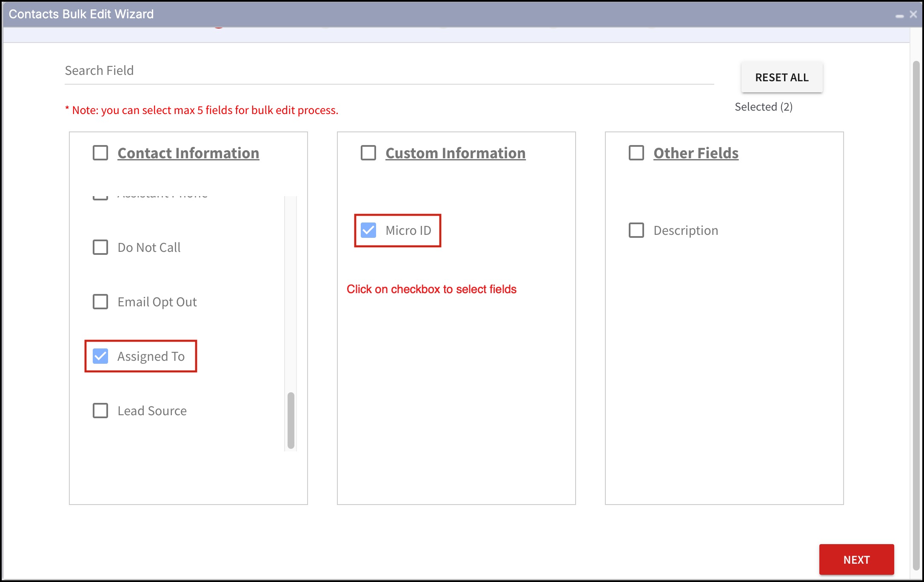Check the Description field checkbox

click(x=636, y=230)
